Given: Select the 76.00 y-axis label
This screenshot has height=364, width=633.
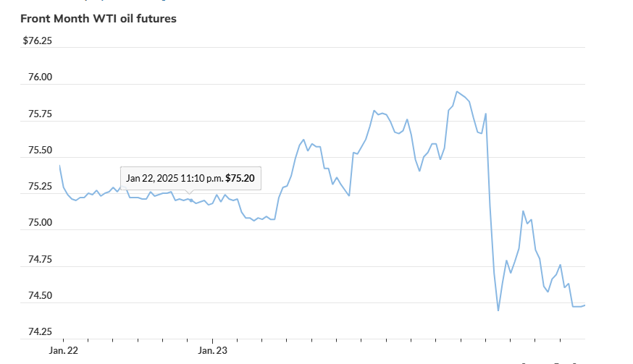Looking at the screenshot, I should [40, 77].
